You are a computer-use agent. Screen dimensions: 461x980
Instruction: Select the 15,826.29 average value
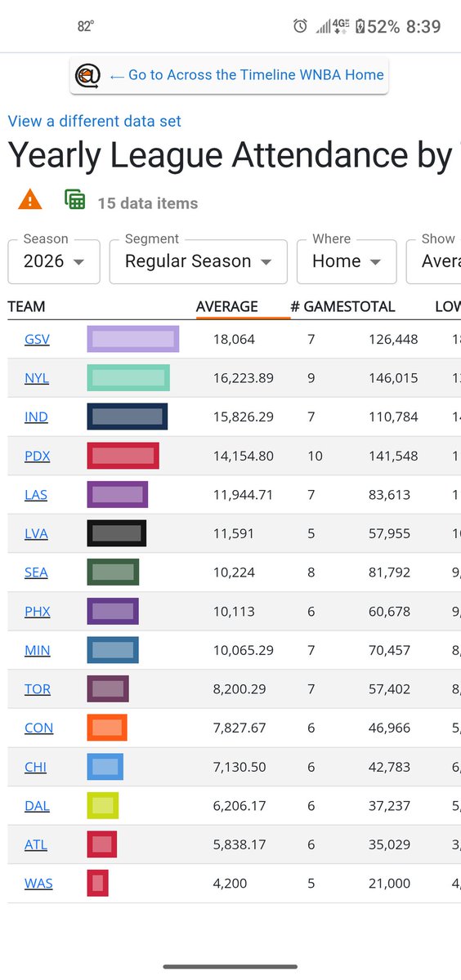(243, 416)
